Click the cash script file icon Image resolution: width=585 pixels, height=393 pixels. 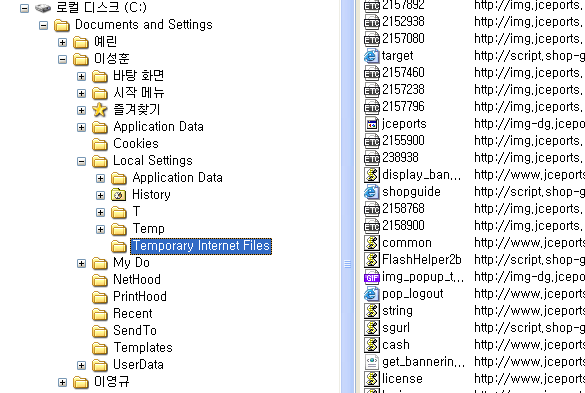[372, 345]
